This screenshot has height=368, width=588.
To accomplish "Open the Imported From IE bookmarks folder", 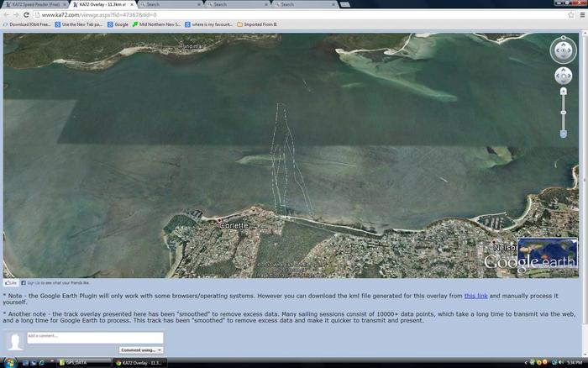I will (x=256, y=24).
